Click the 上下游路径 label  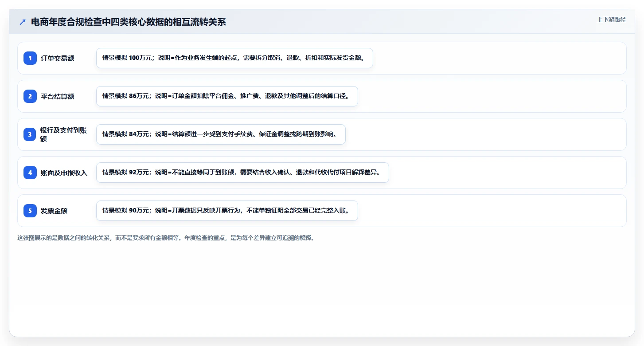coord(611,20)
